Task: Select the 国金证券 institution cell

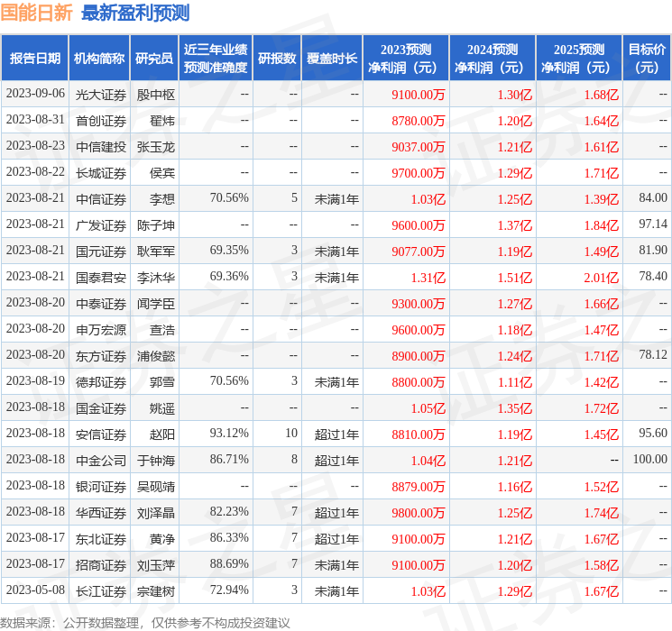Action: pyautogui.click(x=101, y=408)
